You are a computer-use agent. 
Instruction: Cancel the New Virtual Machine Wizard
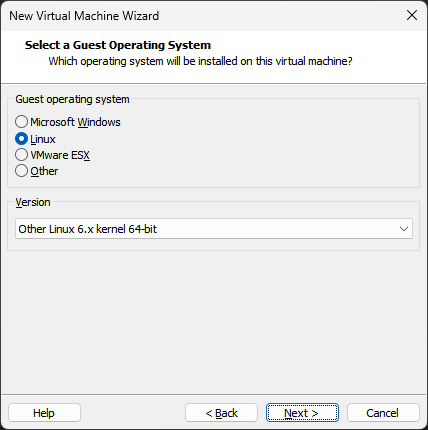pos(383,413)
